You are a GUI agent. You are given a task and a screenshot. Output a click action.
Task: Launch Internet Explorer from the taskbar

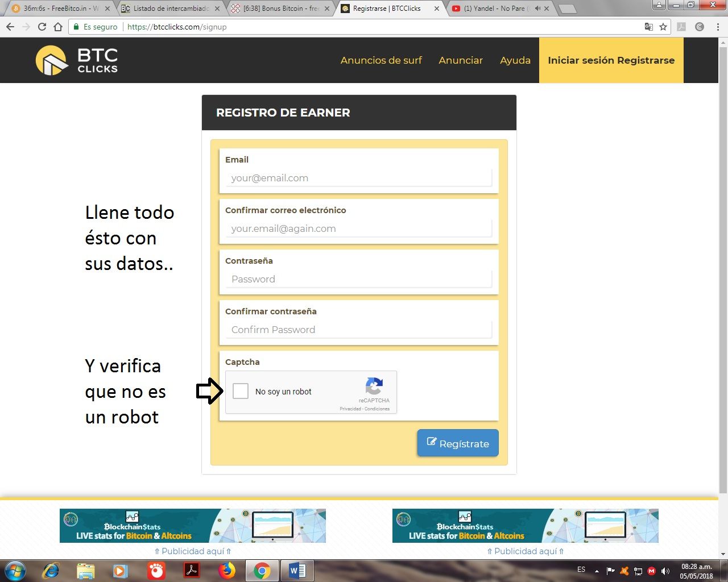(x=51, y=570)
